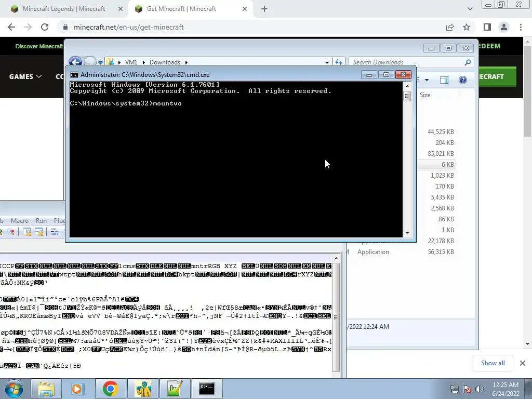The image size is (532, 399).
Task: Select the highlighted 6 KB file row
Action: click(x=436, y=164)
